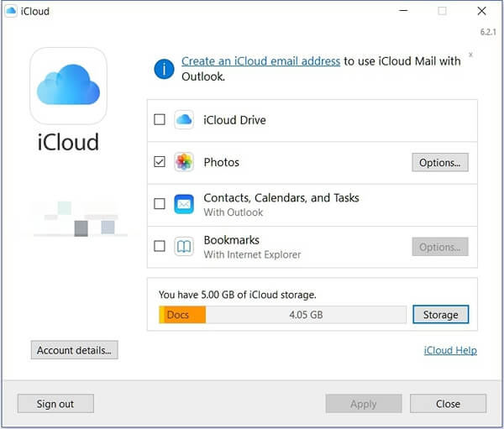Minimize the iCloud window

(x=403, y=11)
